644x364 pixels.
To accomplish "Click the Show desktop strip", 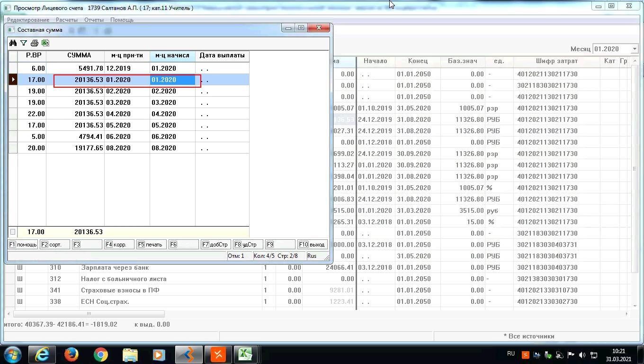I will coord(640,355).
